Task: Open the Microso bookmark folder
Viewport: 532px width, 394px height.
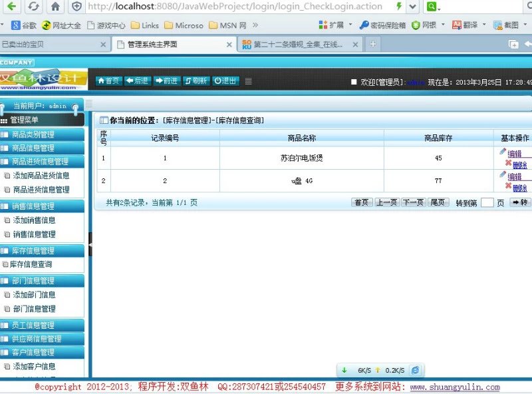Action: pos(184,25)
